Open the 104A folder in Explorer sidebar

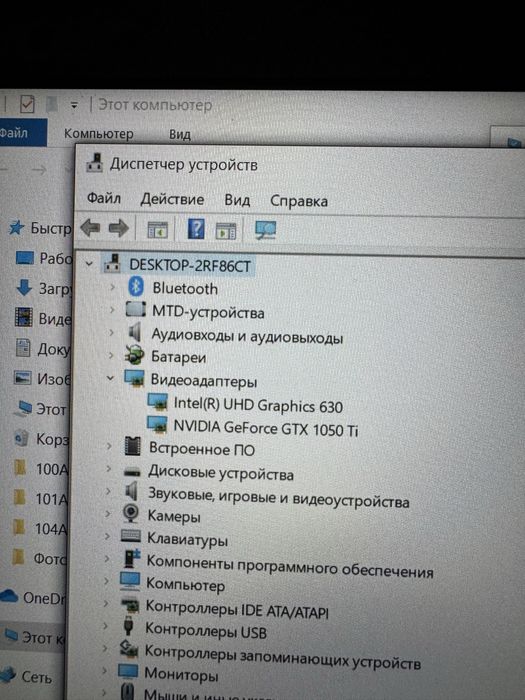[40, 529]
